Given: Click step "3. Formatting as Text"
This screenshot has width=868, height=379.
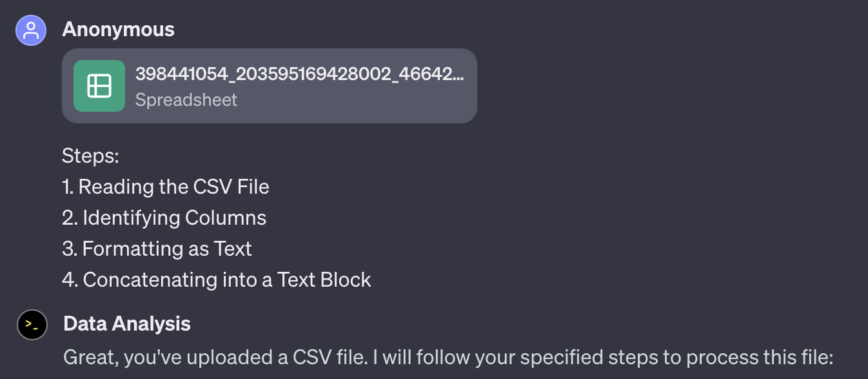Looking at the screenshot, I should pyautogui.click(x=157, y=249).
